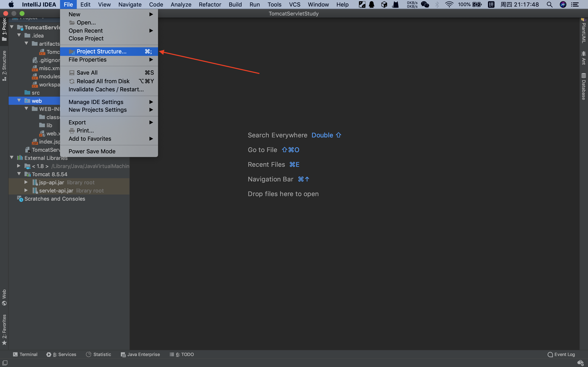Open the Database tool window
This screenshot has width=588, height=367.
(584, 87)
